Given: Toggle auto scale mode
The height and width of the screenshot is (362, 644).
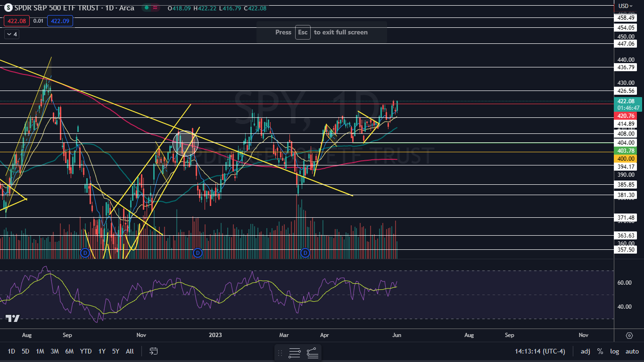Looking at the screenshot, I should pos(632,351).
